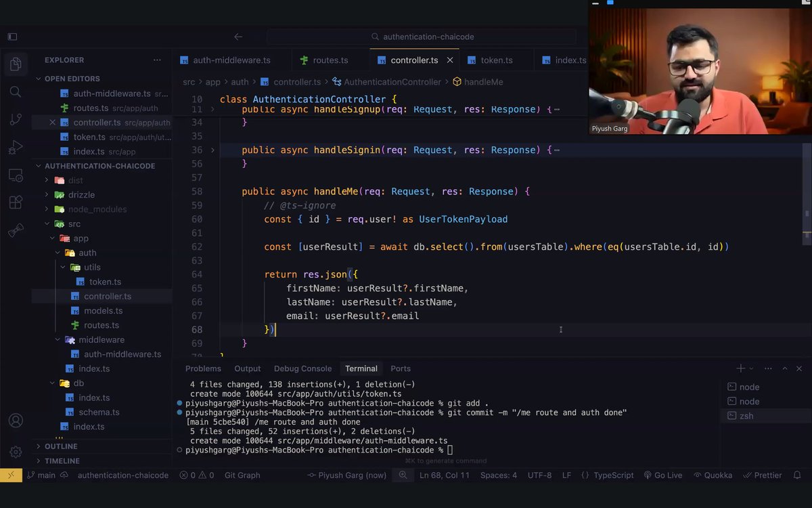Click handleMe breadcrumb item

pos(483,82)
